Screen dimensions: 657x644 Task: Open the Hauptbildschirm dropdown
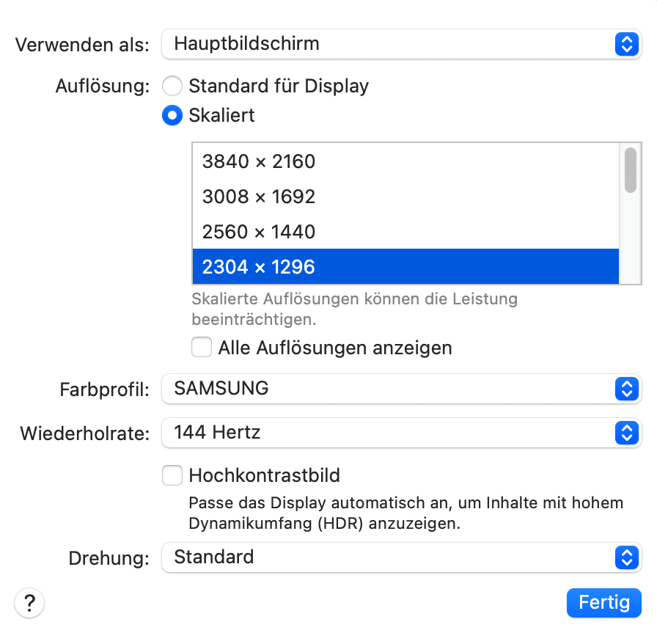[x=389, y=44]
